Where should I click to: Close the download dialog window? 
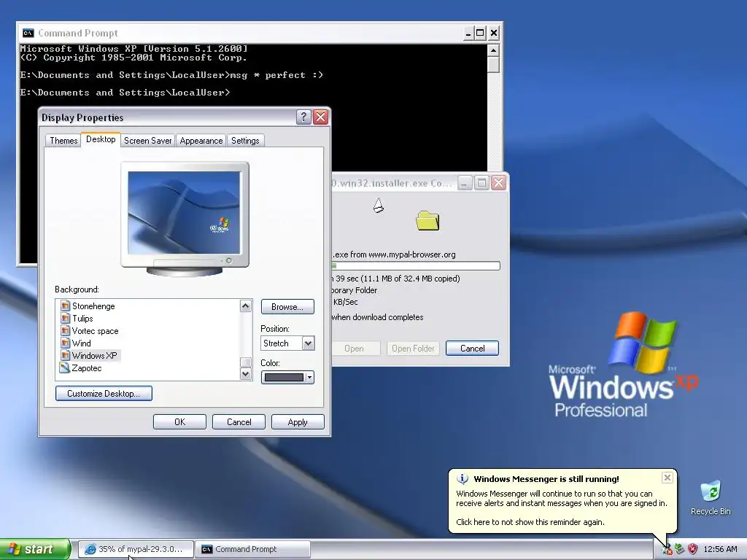click(498, 183)
